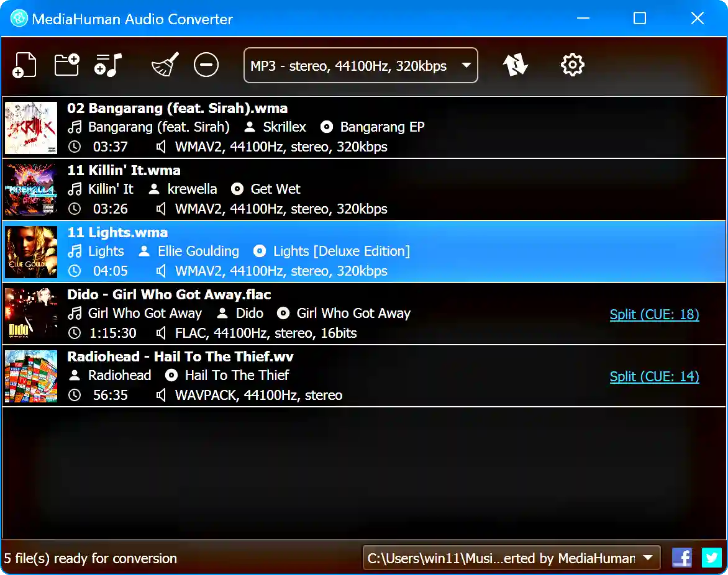Click the Dido album cover thumbnail
Viewport: 728px width, 575px height.
pos(31,314)
